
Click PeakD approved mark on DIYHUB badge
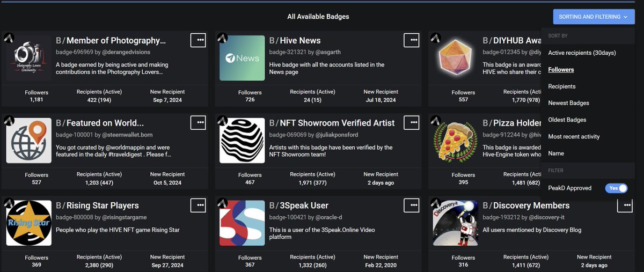point(436,38)
